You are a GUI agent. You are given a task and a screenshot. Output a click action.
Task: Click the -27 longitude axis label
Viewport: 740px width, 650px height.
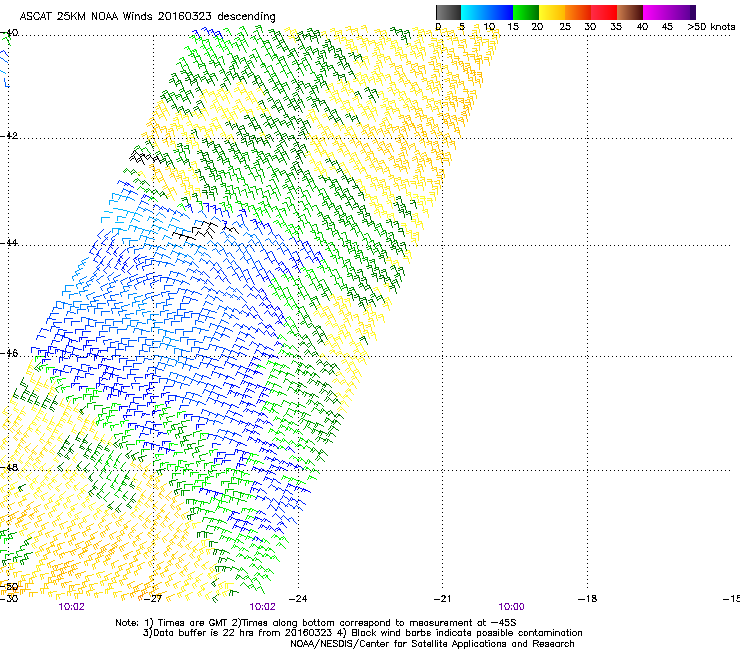pyautogui.click(x=153, y=599)
